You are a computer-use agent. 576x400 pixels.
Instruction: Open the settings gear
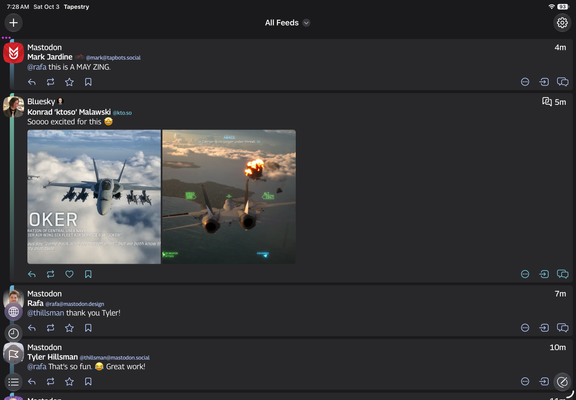(x=562, y=23)
